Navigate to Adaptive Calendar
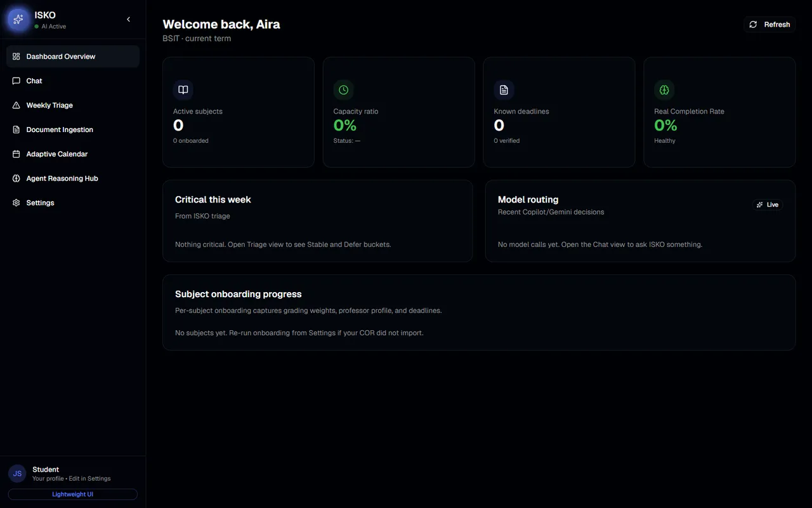 pos(73,154)
